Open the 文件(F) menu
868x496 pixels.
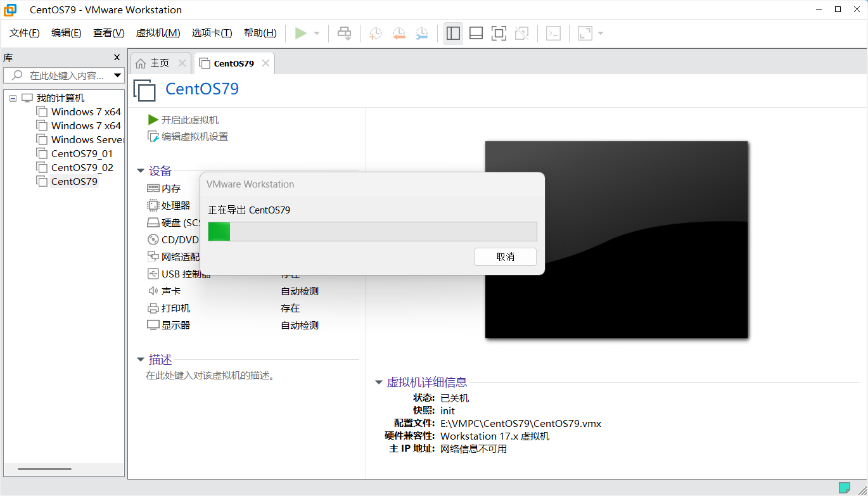coord(25,33)
